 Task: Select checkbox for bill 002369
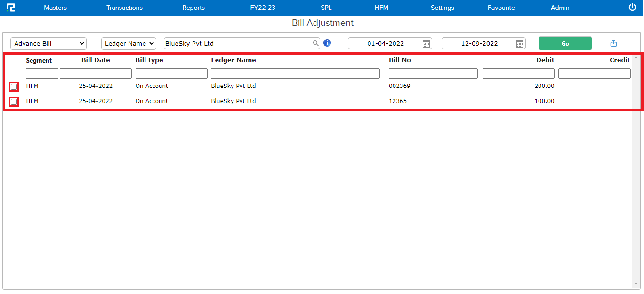14,87
